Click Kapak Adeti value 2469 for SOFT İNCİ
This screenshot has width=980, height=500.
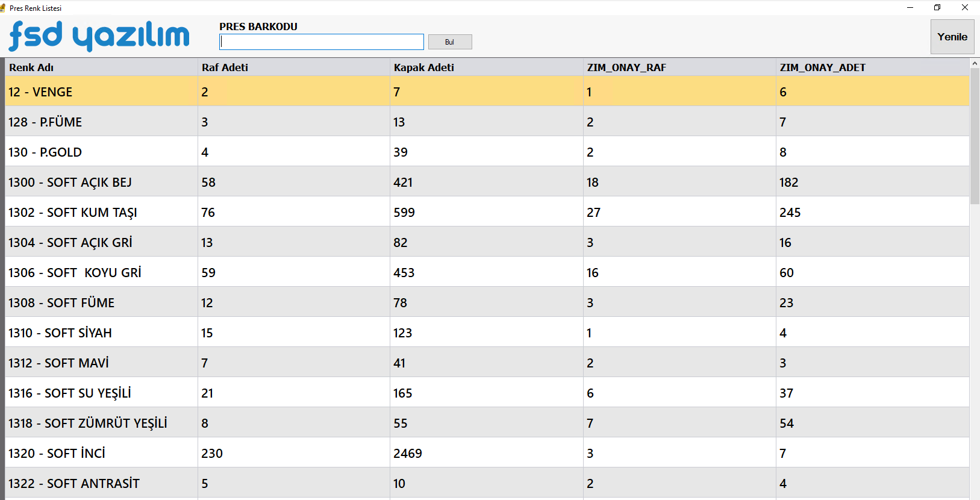pyautogui.click(x=408, y=454)
